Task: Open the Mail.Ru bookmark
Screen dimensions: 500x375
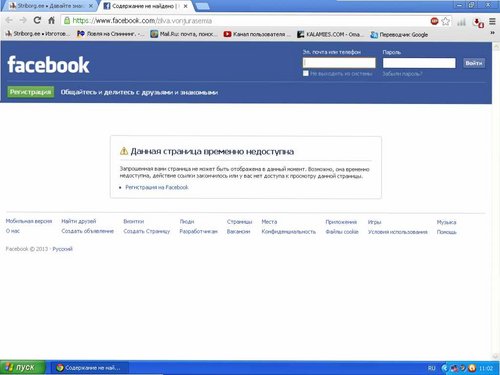Action: point(184,34)
